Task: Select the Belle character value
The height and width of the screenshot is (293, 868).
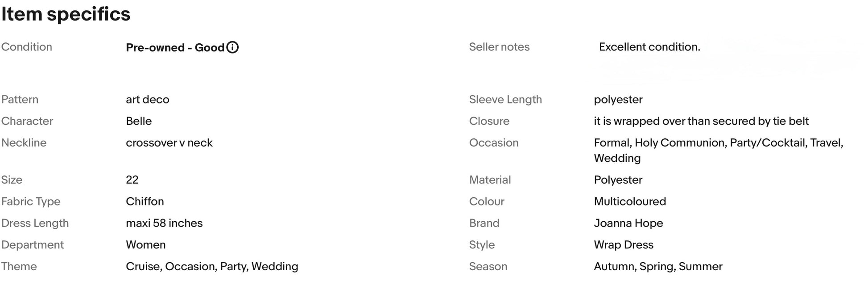Action: tap(139, 121)
